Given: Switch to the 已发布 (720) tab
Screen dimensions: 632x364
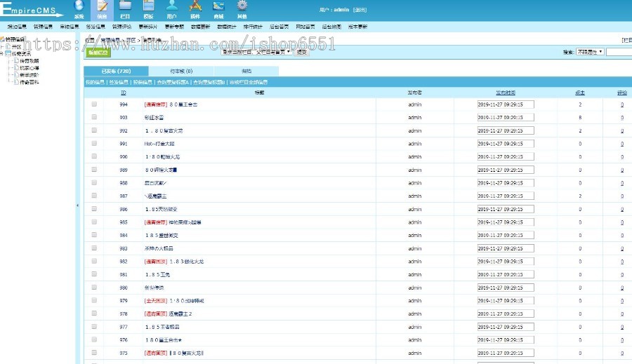Looking at the screenshot, I should (116, 71).
